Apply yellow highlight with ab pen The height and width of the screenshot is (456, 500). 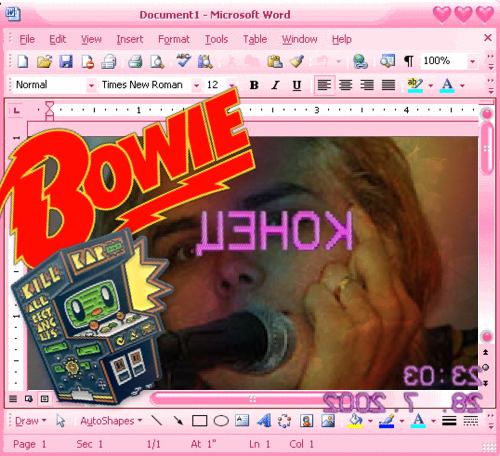click(415, 85)
